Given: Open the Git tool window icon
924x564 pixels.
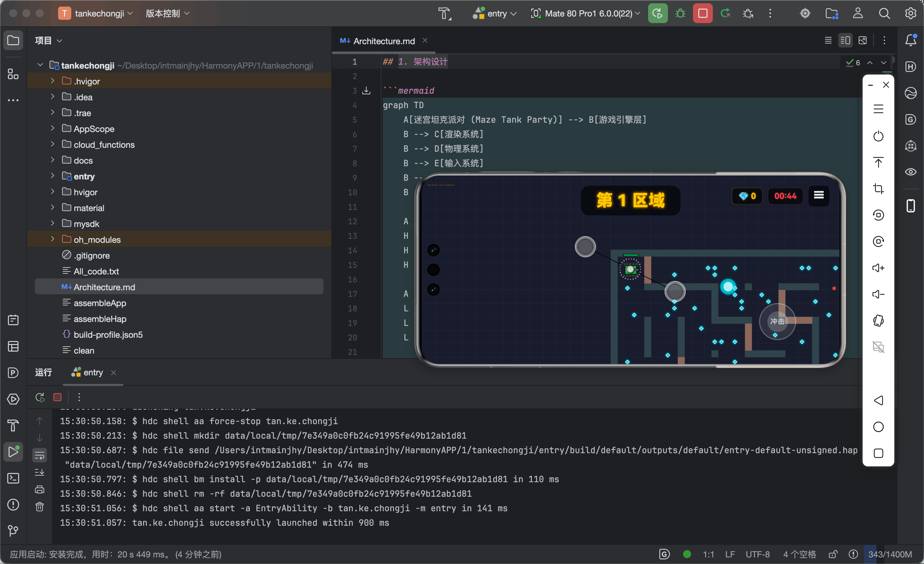Looking at the screenshot, I should [13, 531].
